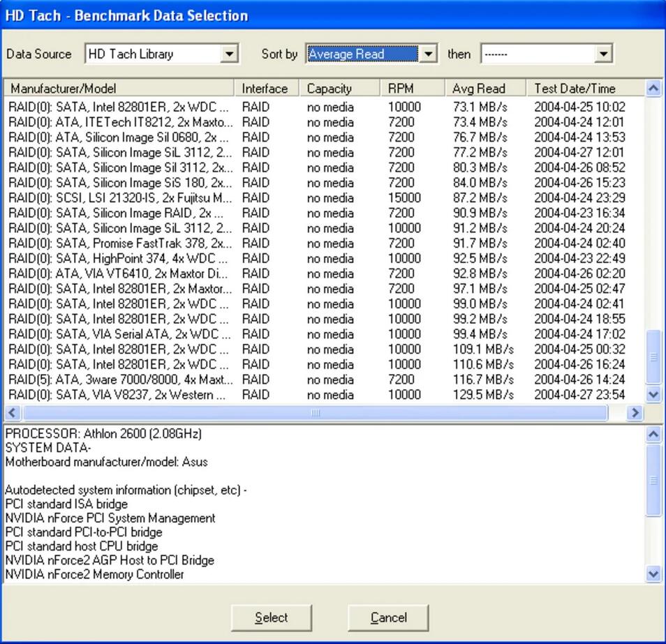
Task: Click the Select button
Action: pos(271,617)
